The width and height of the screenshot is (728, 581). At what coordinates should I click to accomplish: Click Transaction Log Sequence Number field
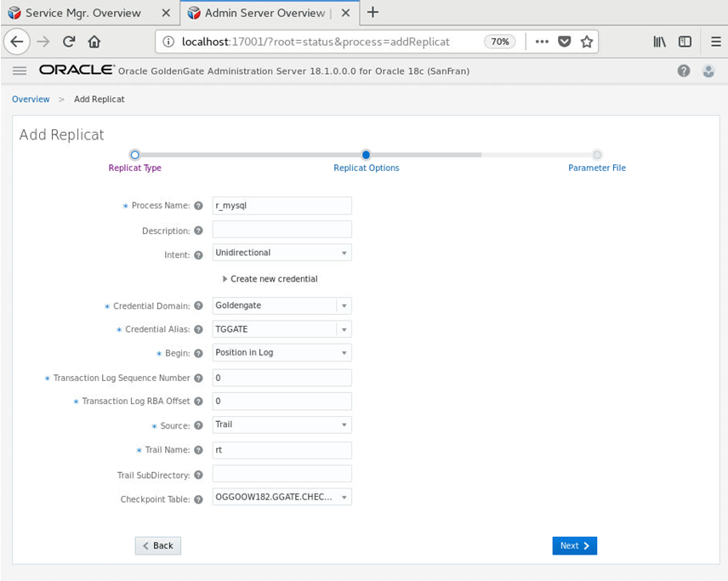pyautogui.click(x=282, y=378)
